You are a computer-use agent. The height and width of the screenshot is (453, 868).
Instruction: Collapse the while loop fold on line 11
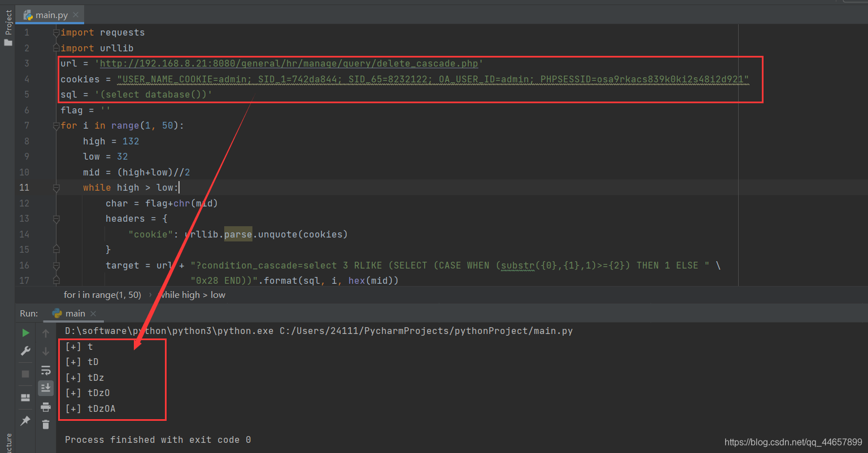click(56, 188)
